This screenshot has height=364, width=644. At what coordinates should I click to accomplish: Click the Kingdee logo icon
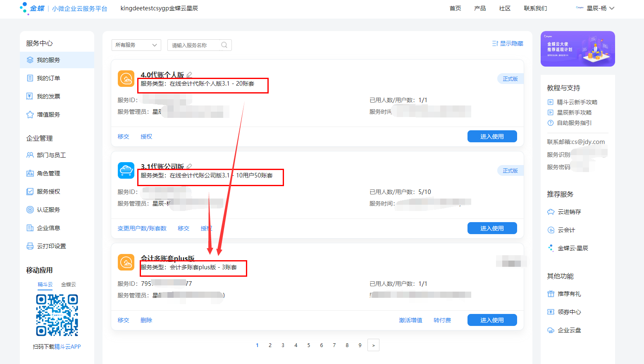point(32,8)
